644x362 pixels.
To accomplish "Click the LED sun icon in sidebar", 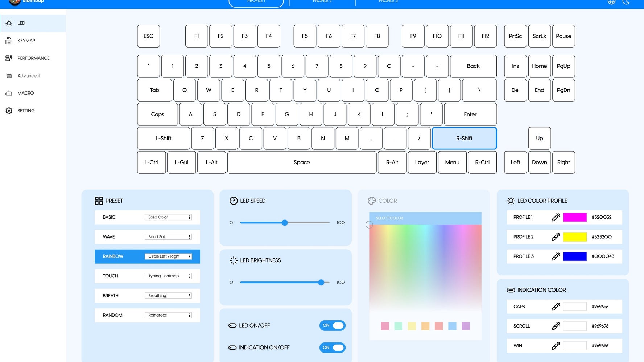I will (9, 23).
